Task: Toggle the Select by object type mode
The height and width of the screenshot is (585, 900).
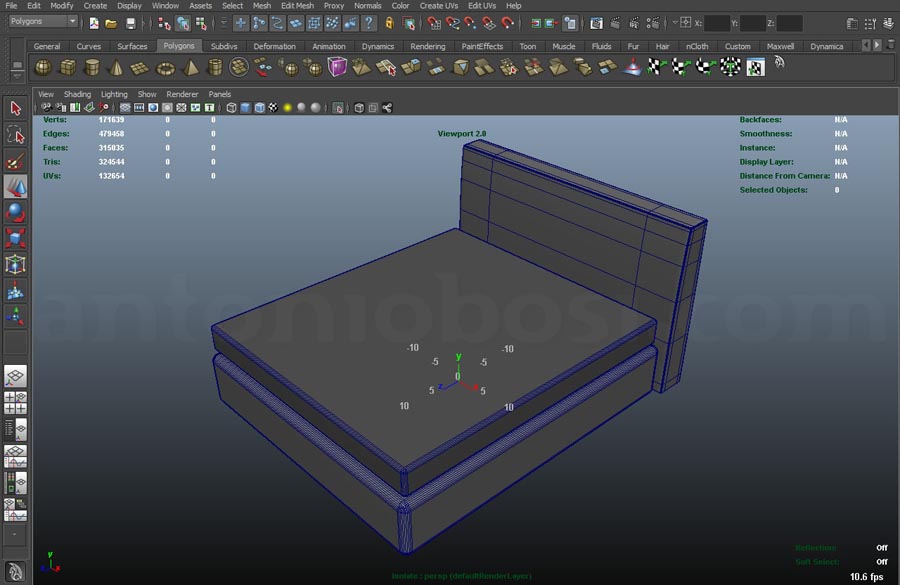Action: pos(183,24)
